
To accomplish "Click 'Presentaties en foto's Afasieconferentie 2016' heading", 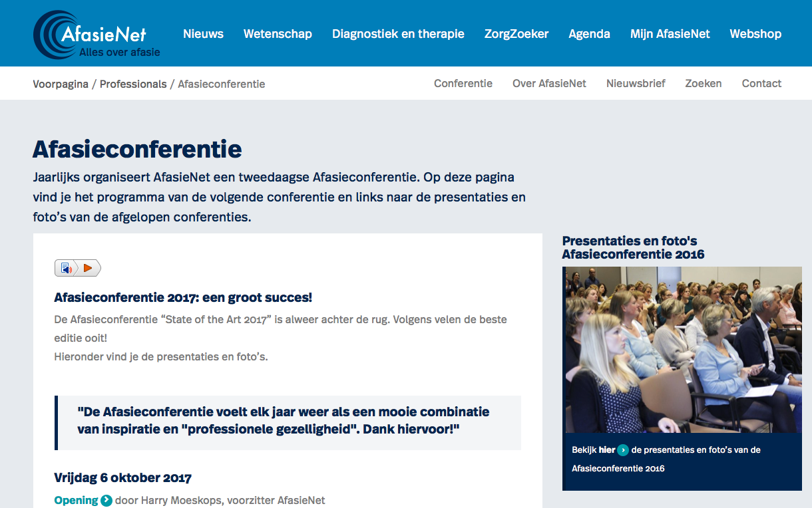I will (633, 247).
